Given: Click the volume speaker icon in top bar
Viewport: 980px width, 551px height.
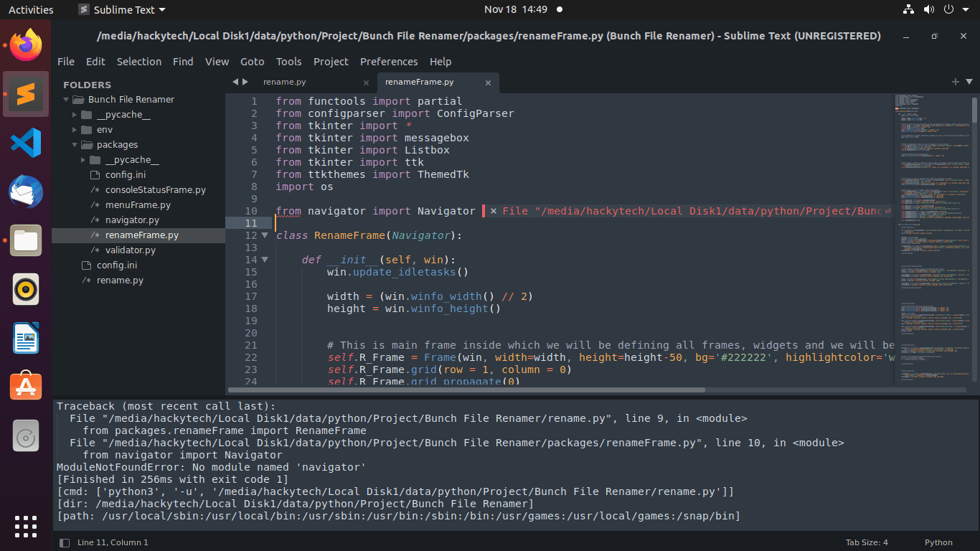Looking at the screenshot, I should (928, 9).
